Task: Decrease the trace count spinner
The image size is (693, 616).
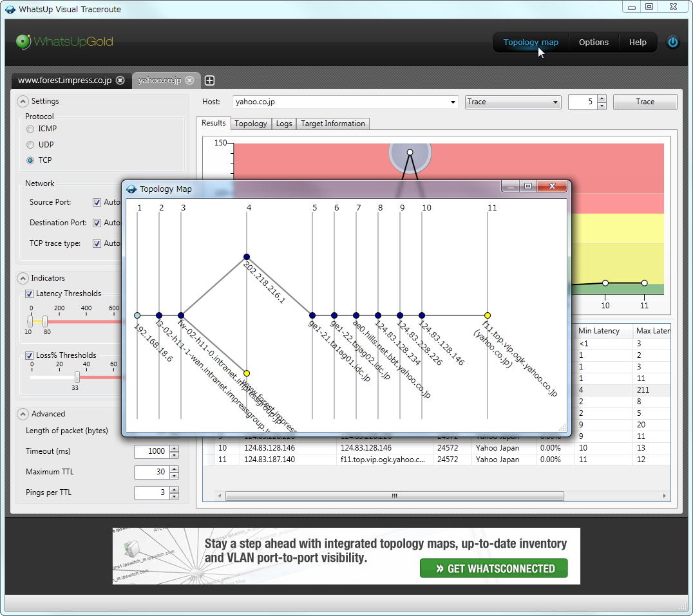Action: click(x=602, y=106)
